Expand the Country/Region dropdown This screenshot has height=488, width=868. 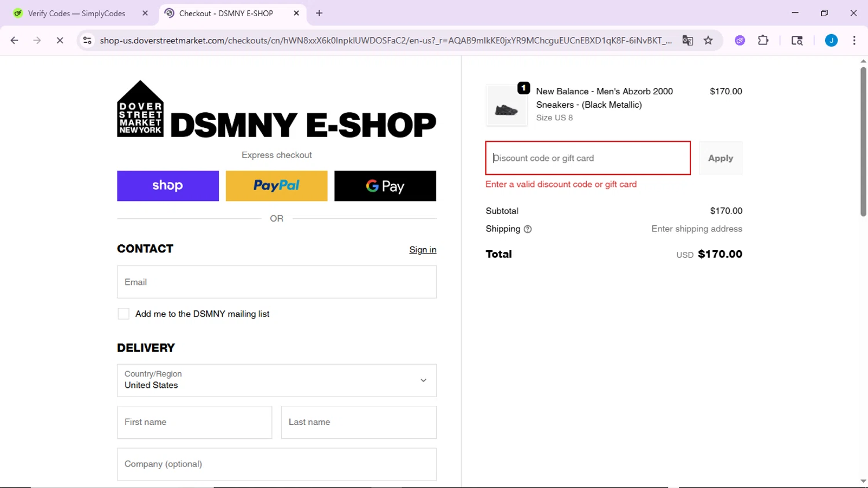277,380
